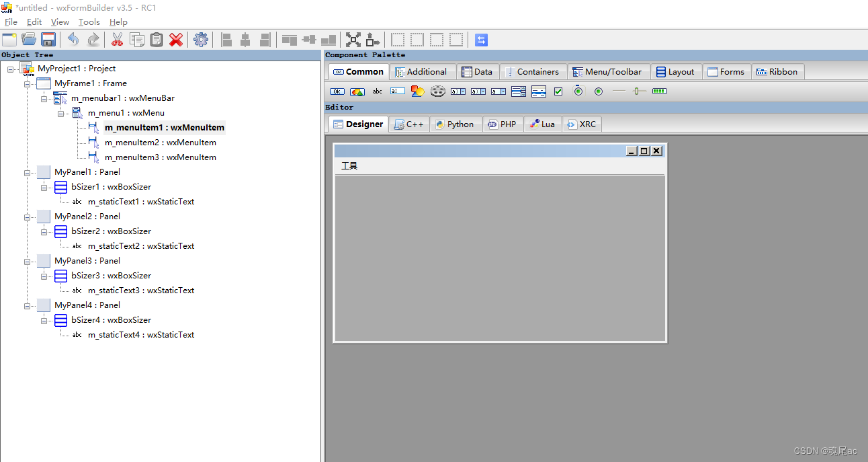Image resolution: width=868 pixels, height=462 pixels.
Task: Click the Cut scissors icon in the toolbar
Action: (116, 40)
